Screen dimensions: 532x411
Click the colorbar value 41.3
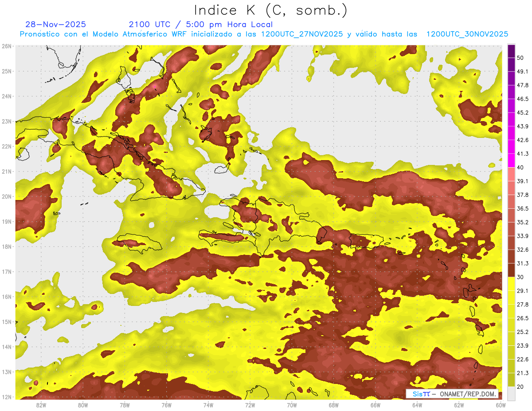coord(523,154)
